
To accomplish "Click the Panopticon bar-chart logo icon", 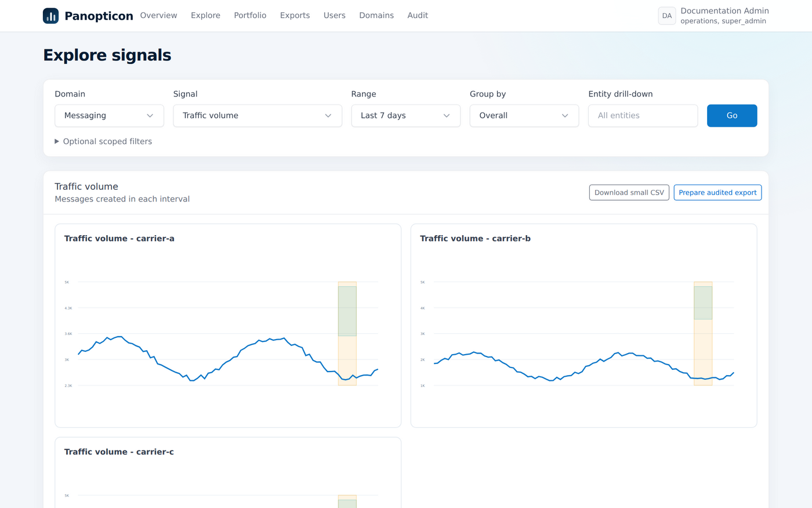I will point(51,16).
